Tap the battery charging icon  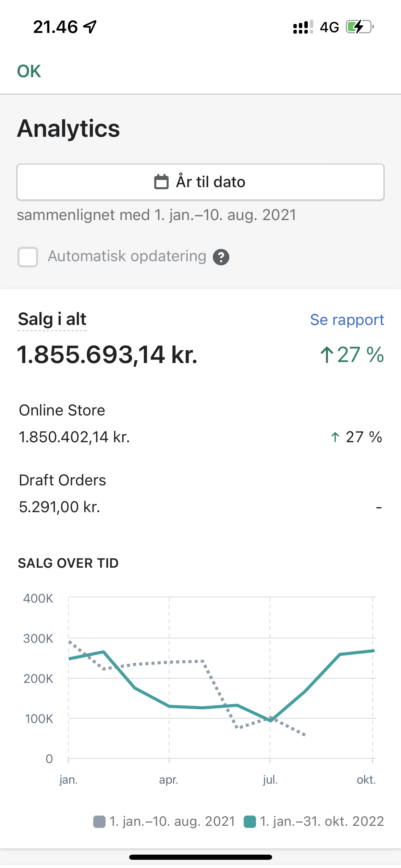coord(359,27)
